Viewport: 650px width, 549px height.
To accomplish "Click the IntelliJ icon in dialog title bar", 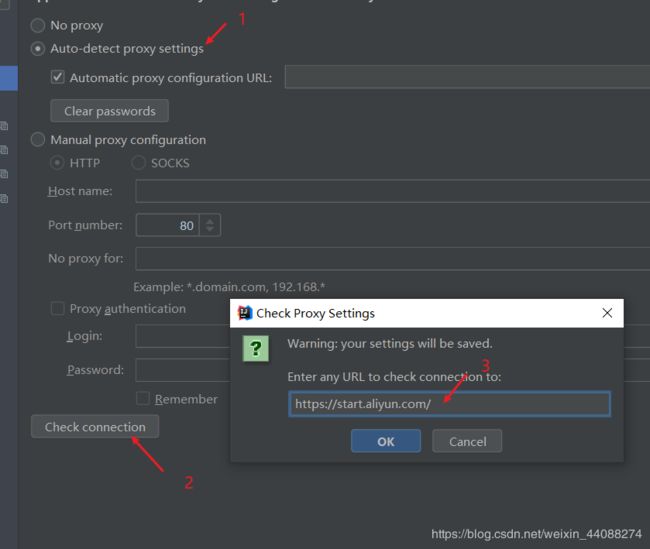I will tap(245, 313).
